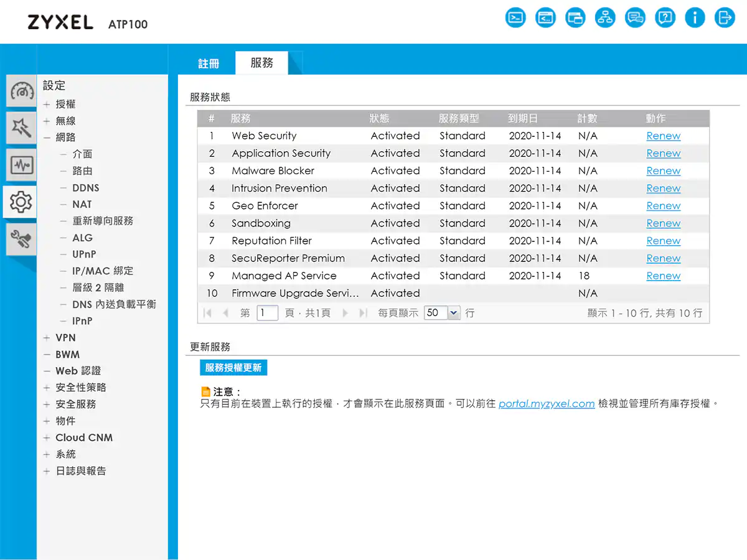Collapse the 網路 tree node
The width and height of the screenshot is (747, 560).
pos(47,138)
